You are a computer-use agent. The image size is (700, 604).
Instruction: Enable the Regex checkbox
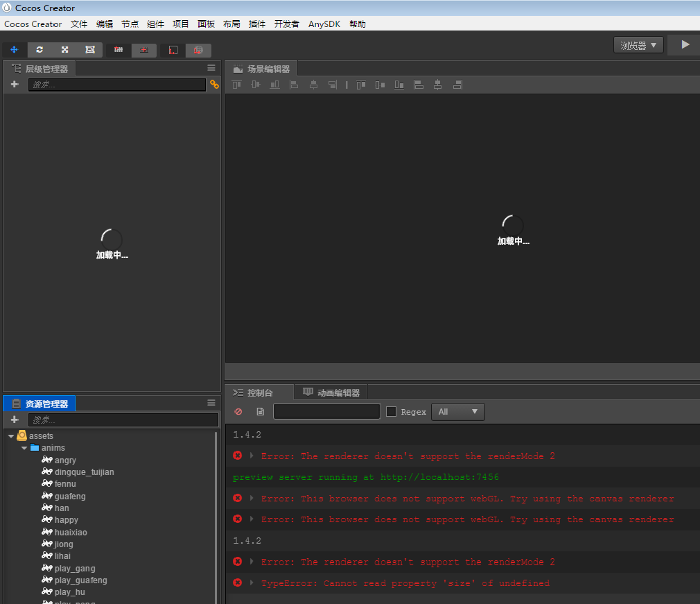coord(391,411)
